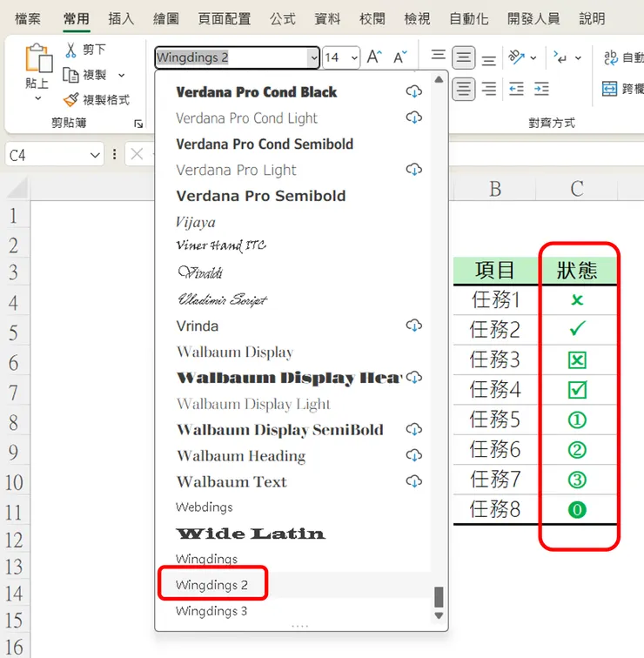This screenshot has height=658, width=644.
Task: Download the Vrinda font via the cloud icon
Action: click(413, 326)
